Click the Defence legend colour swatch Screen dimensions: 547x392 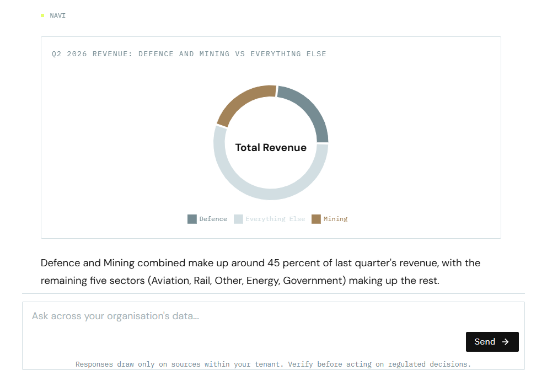coord(192,219)
